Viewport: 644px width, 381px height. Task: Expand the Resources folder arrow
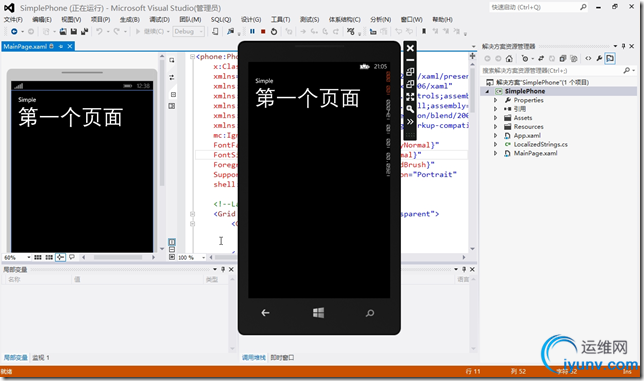point(495,127)
